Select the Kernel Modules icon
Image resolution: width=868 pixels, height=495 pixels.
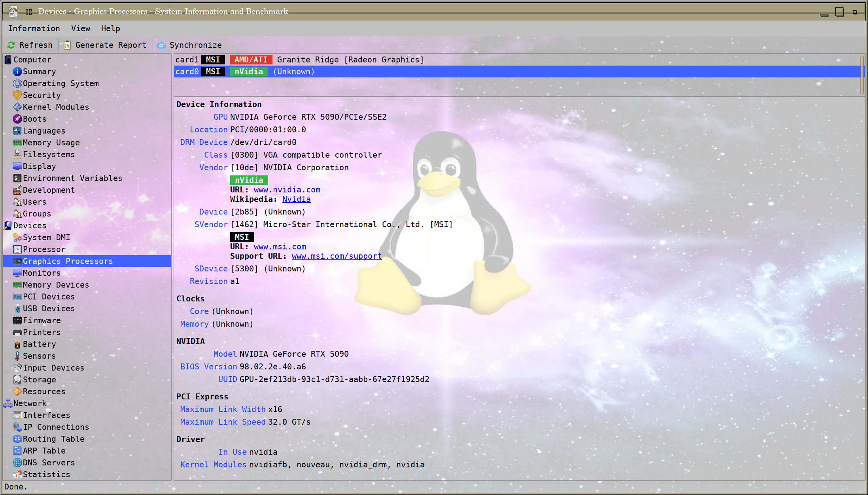tap(17, 107)
